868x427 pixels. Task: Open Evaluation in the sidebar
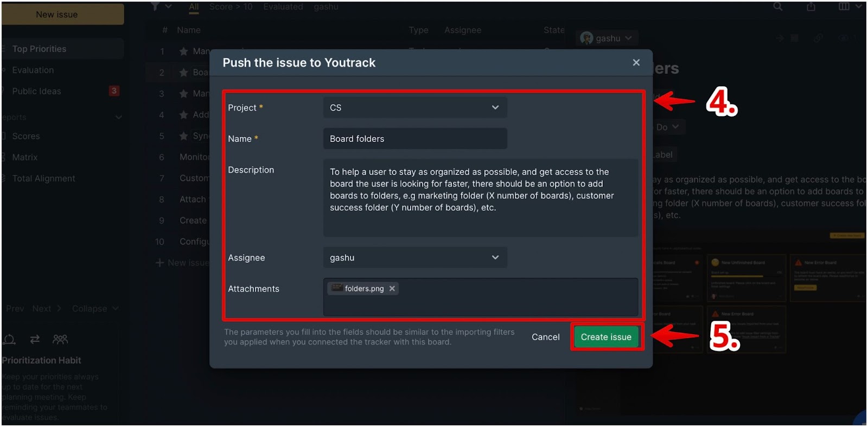(33, 70)
